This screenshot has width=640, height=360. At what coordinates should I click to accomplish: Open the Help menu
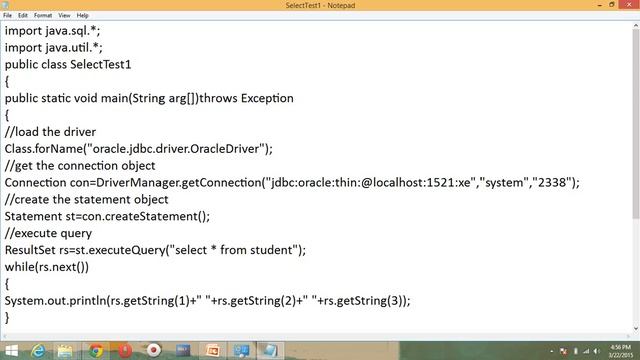(82, 16)
